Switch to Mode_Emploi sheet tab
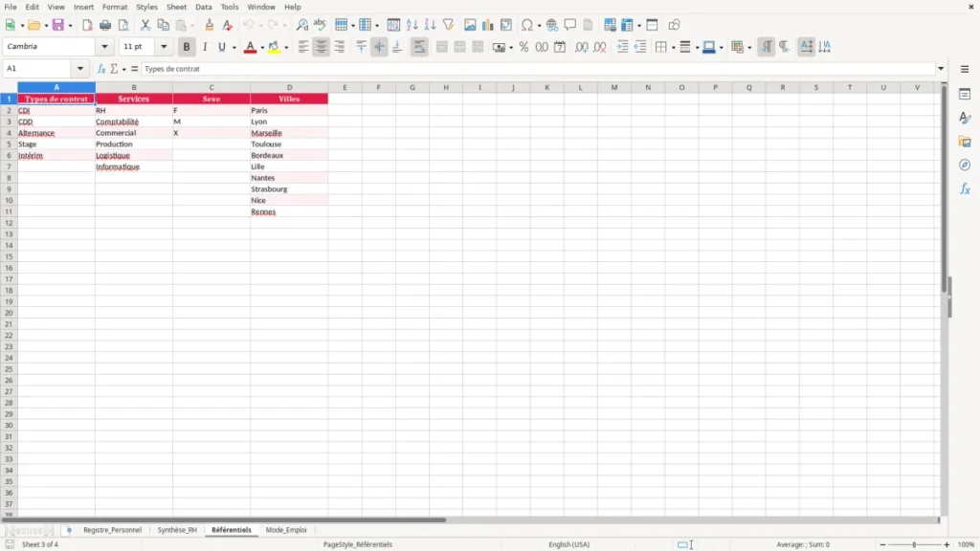This screenshot has height=551, width=980. pyautogui.click(x=286, y=530)
